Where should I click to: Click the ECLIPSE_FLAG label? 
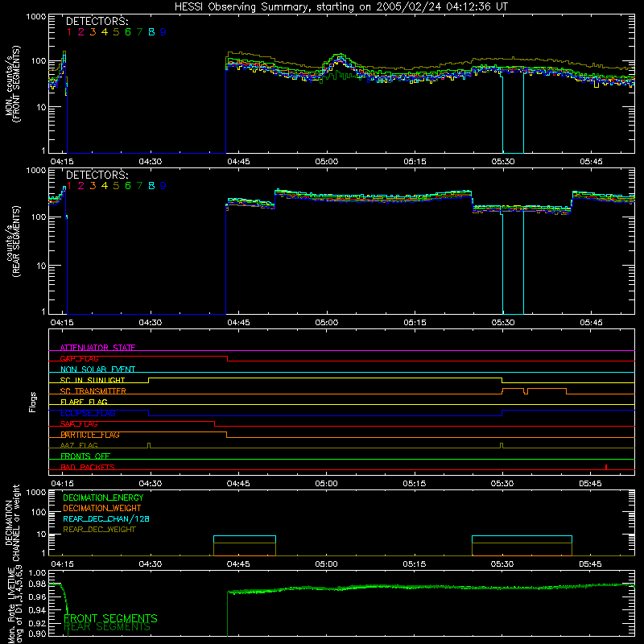[x=88, y=413]
